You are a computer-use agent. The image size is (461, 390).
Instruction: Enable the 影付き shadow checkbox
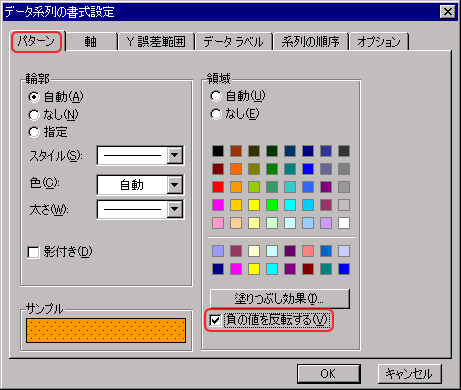(33, 252)
